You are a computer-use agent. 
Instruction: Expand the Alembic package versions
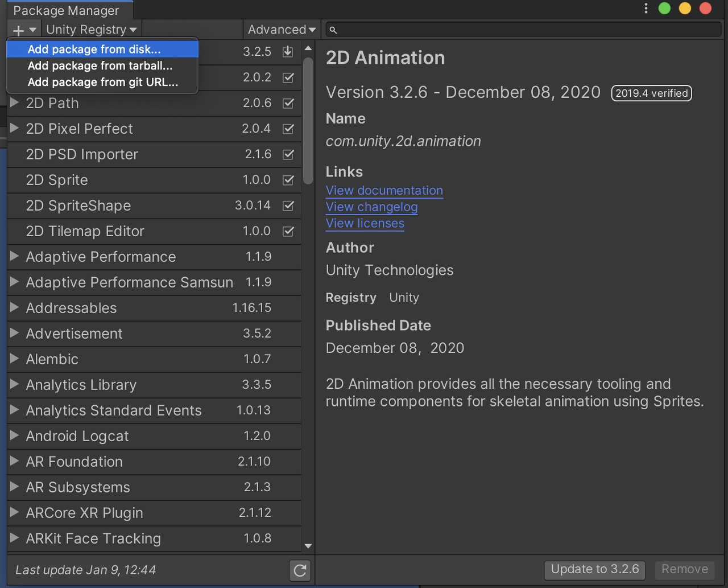pos(15,359)
